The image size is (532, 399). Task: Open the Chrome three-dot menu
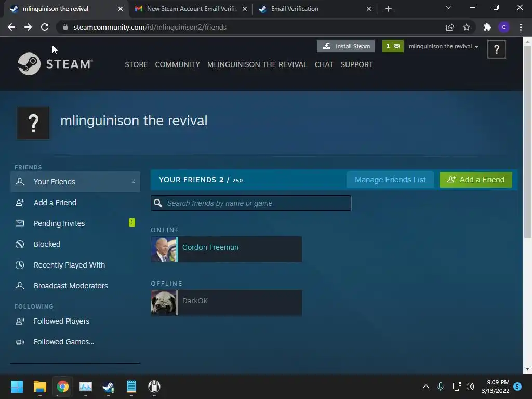[x=521, y=27]
